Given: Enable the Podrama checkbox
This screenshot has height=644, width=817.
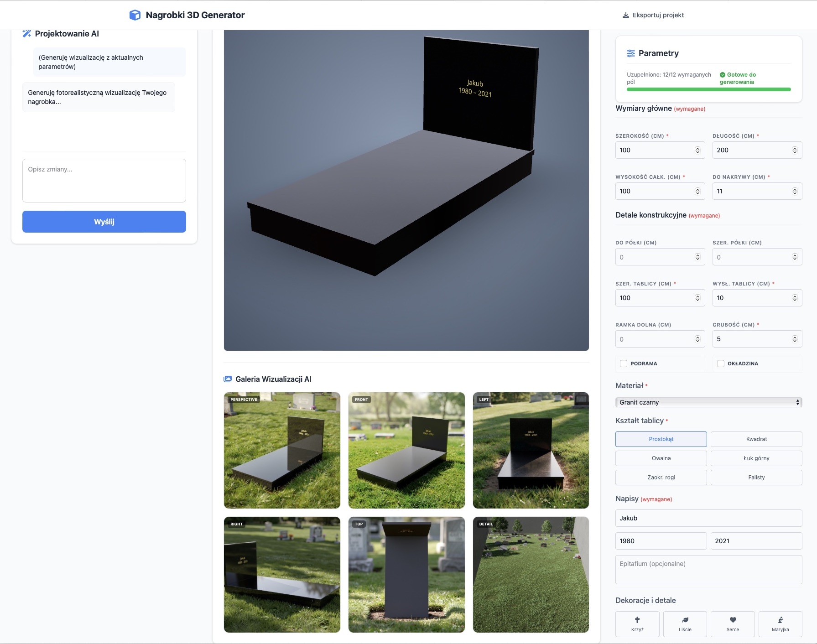Looking at the screenshot, I should click(624, 364).
